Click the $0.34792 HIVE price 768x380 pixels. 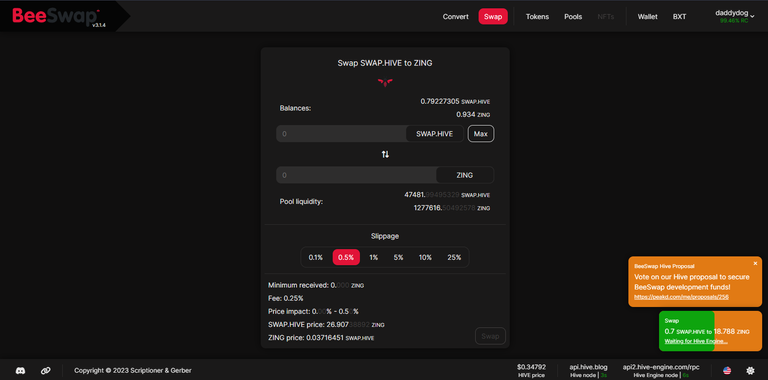coord(531,371)
